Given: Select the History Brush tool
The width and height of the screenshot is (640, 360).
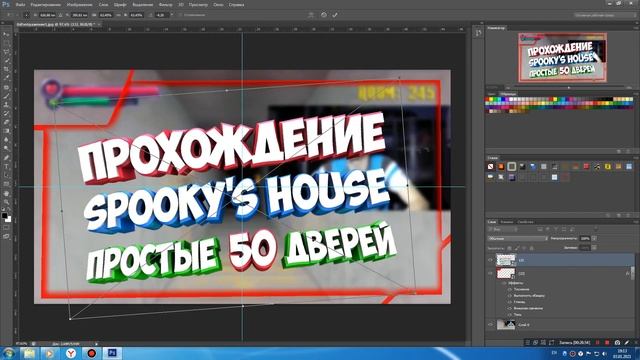Looking at the screenshot, I should tap(6, 113).
